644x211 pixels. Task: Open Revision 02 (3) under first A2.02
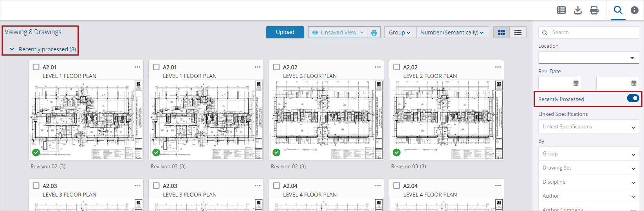289,166
